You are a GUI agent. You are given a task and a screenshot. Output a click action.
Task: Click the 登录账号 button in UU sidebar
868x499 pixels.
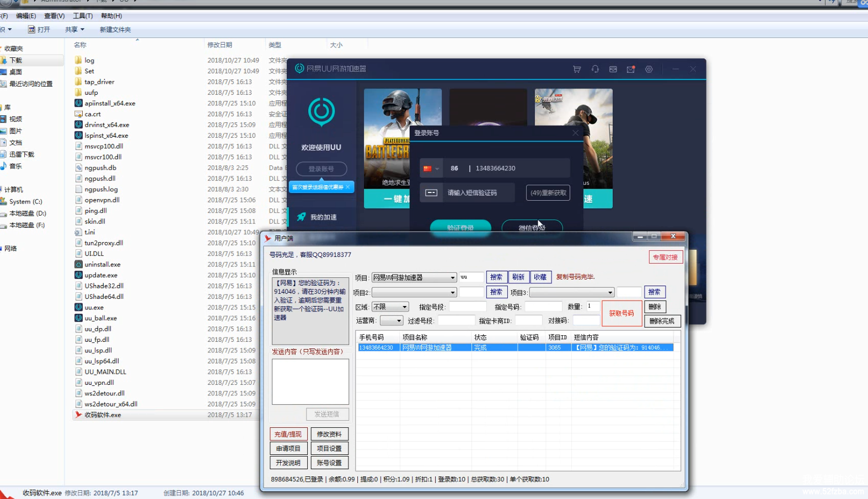point(322,169)
